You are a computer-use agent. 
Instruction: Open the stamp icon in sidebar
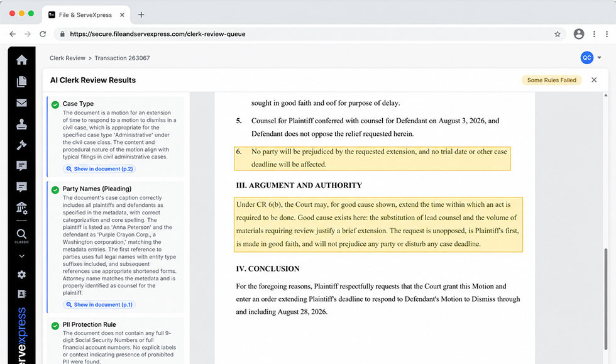[x=21, y=124]
